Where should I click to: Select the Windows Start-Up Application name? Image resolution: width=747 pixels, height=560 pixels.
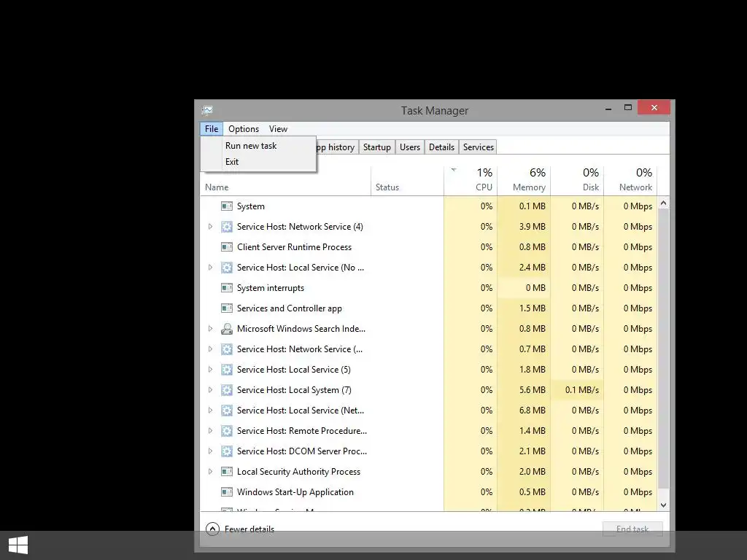click(x=295, y=492)
